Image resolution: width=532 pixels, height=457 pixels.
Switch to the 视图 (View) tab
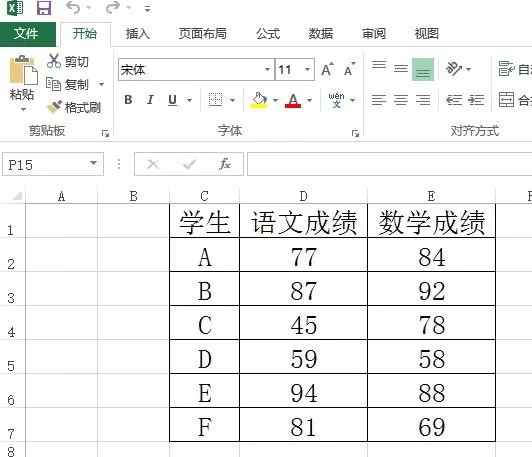[427, 34]
